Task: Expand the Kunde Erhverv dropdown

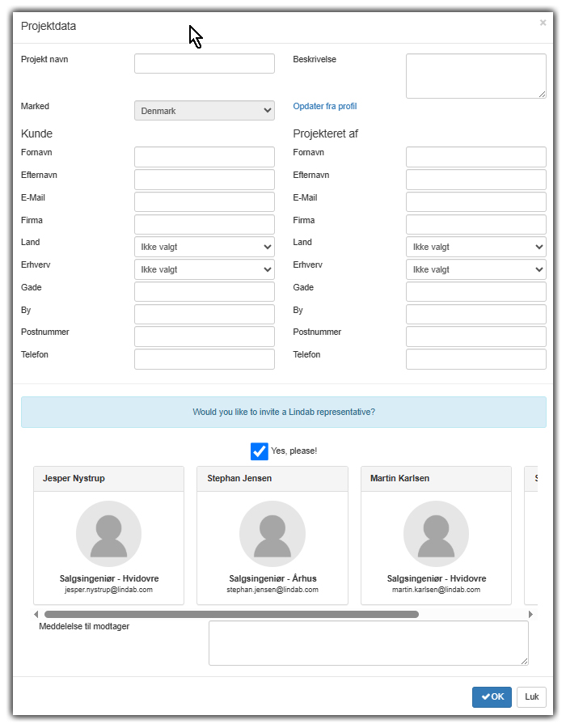Action: 204,269
